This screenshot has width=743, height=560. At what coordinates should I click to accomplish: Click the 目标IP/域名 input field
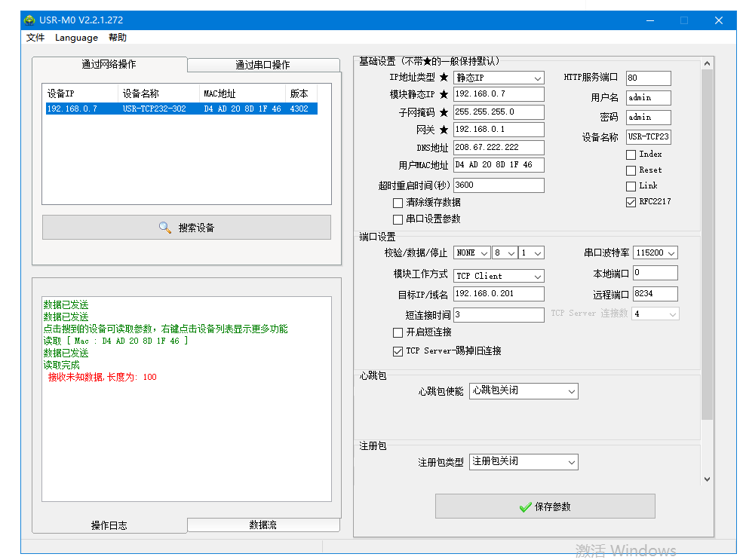(498, 294)
